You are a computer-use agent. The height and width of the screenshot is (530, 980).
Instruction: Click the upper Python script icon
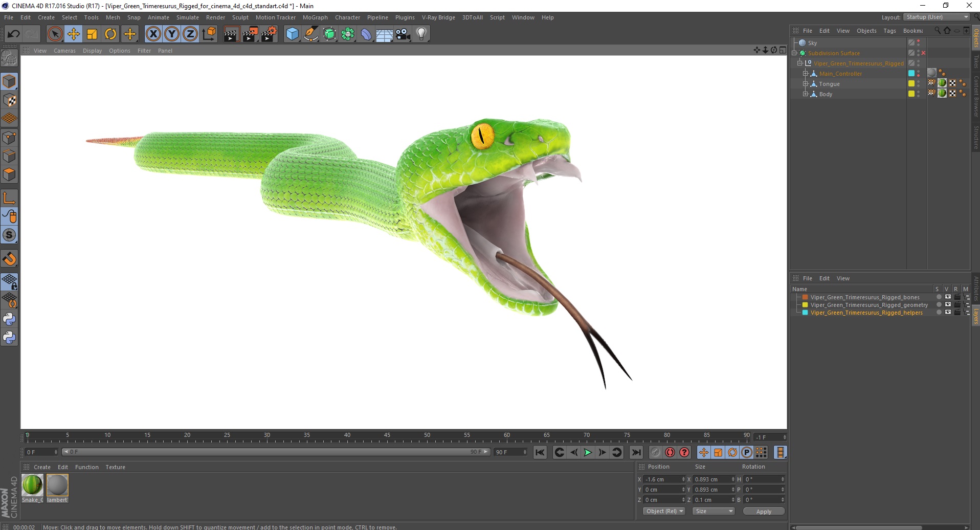tap(9, 319)
